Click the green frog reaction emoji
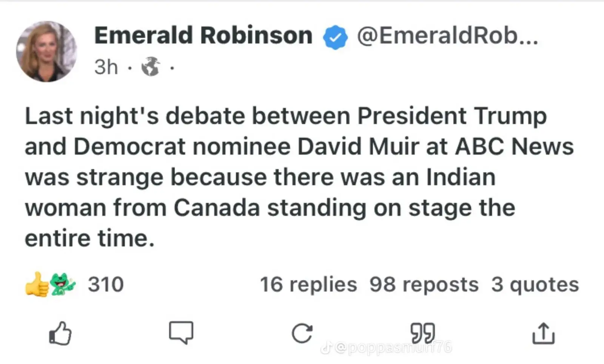The width and height of the screenshot is (604, 364). tap(63, 284)
